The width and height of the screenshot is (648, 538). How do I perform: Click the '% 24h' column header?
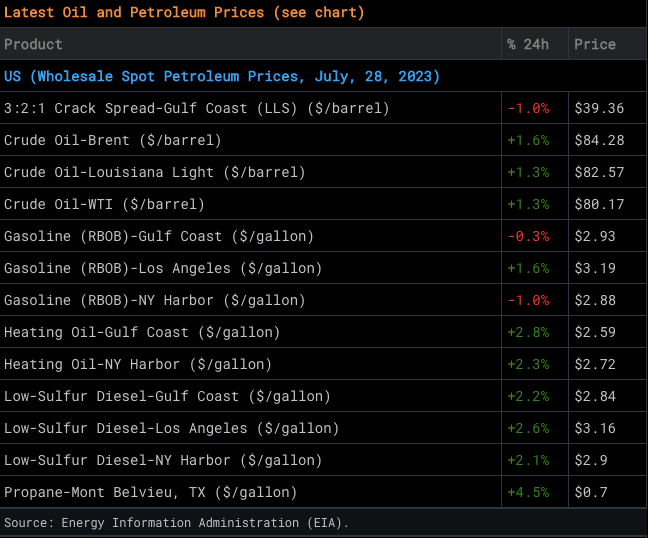(x=528, y=44)
